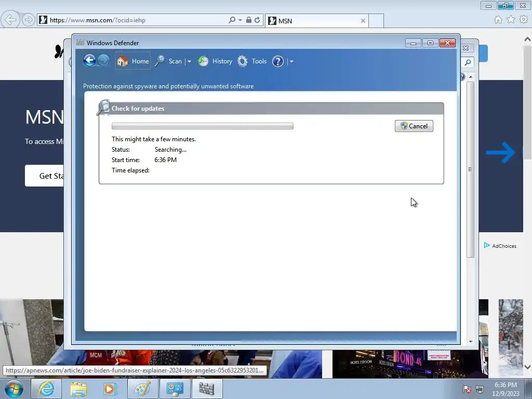Go back in Windows Defender
The height and width of the screenshot is (399, 532).
click(x=89, y=61)
